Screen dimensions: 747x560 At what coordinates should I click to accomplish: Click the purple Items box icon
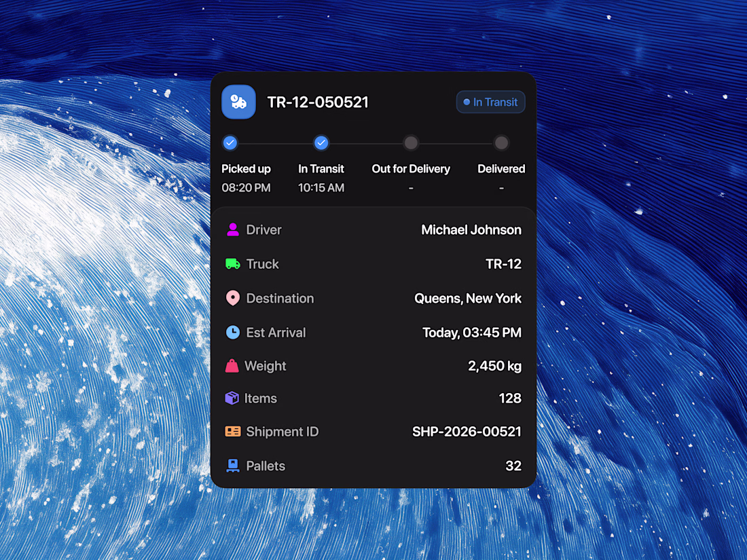point(232,398)
